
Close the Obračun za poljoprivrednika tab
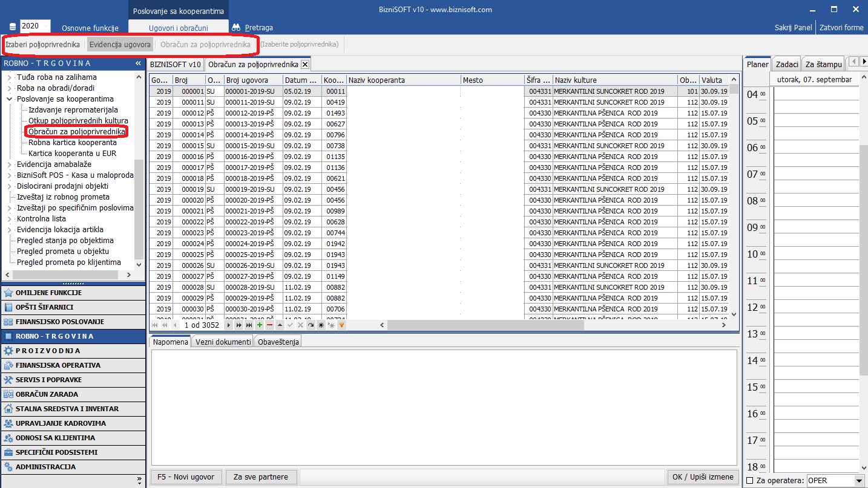click(305, 64)
